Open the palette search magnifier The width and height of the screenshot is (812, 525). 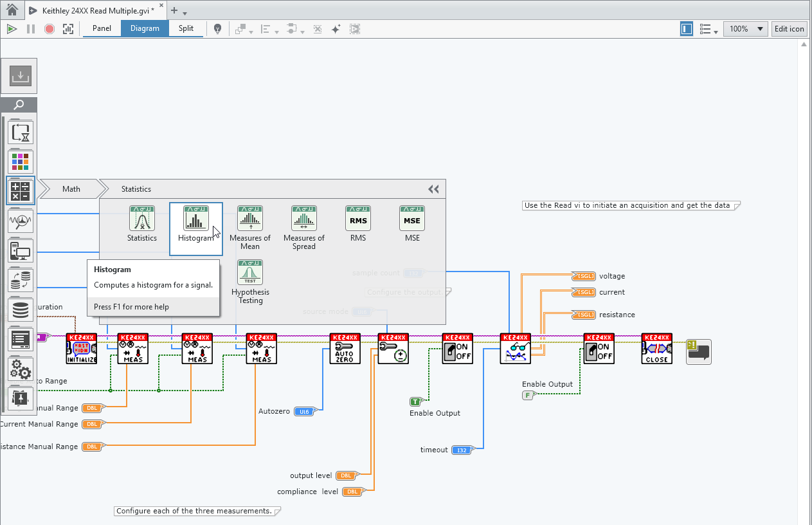point(19,105)
